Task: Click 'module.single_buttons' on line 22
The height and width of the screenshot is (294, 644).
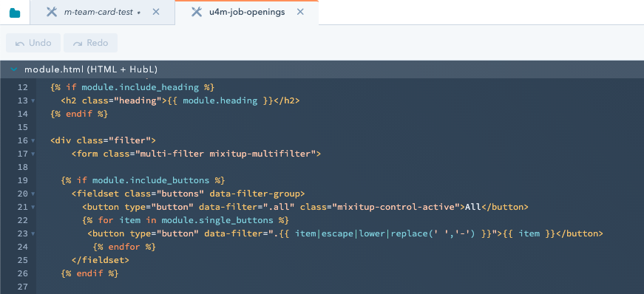Action: (217, 220)
